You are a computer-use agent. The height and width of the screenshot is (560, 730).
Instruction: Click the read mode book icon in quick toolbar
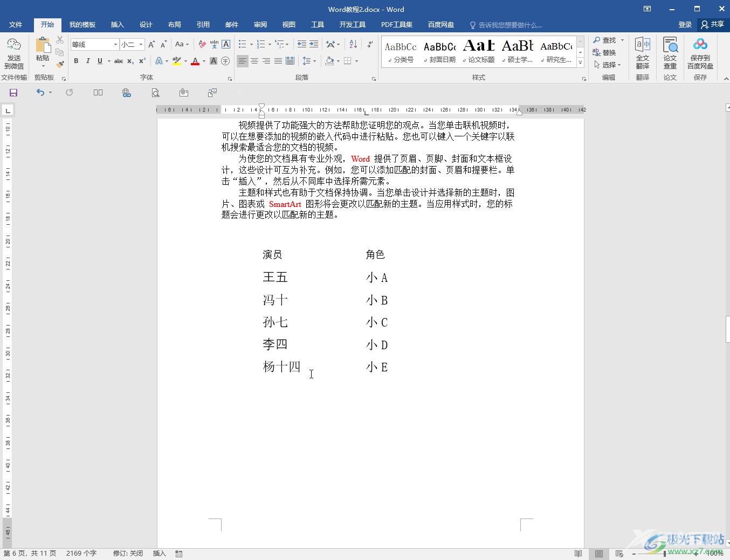(98, 93)
